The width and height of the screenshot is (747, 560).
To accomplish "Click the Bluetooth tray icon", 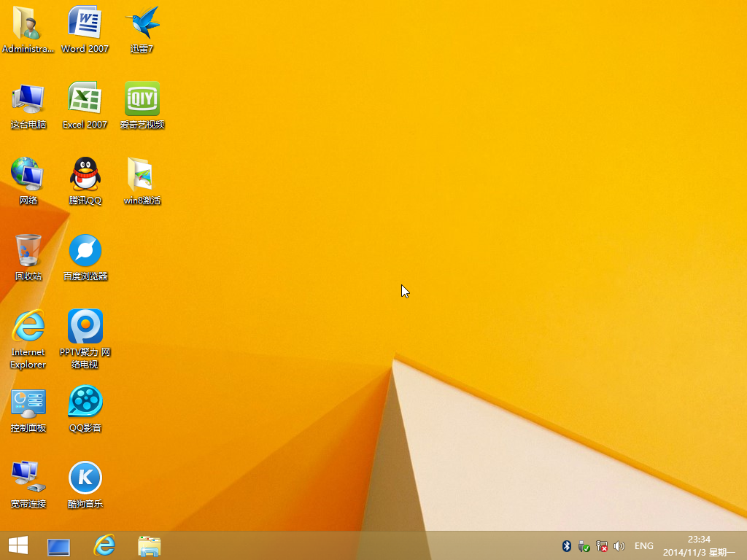I will [566, 545].
